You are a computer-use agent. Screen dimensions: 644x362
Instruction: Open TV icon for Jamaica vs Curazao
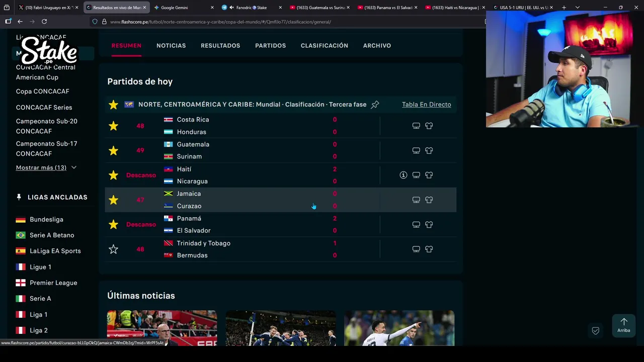[416, 200]
